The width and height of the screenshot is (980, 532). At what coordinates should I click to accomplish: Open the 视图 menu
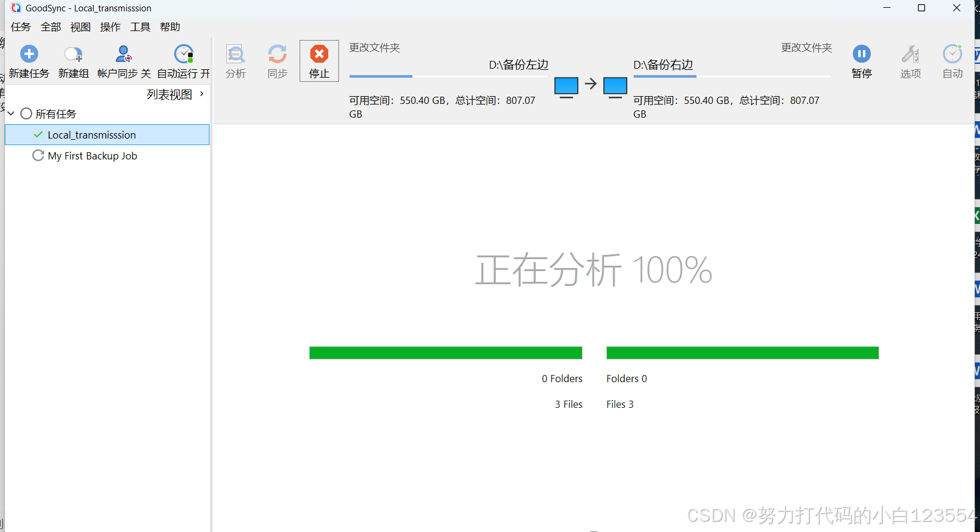81,27
